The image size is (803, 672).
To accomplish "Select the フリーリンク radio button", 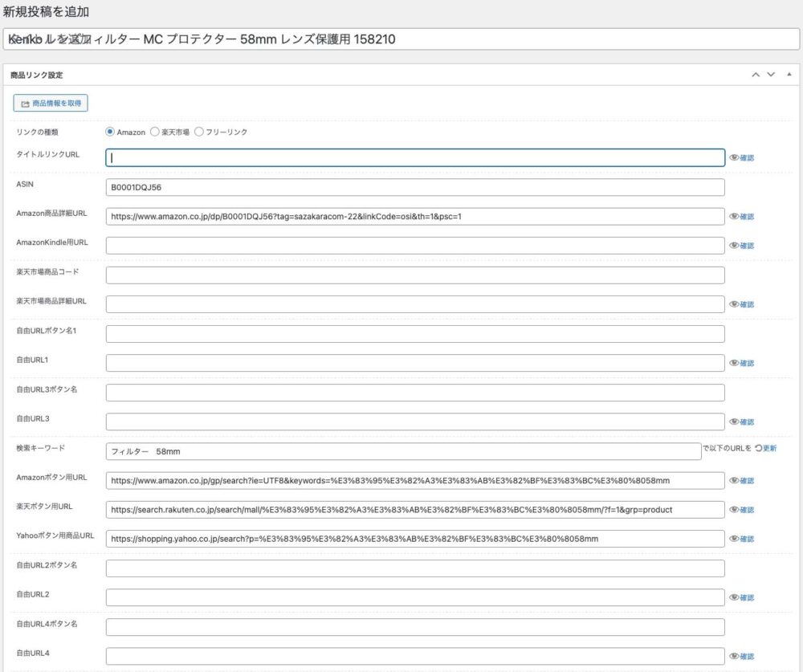I will coord(199,132).
